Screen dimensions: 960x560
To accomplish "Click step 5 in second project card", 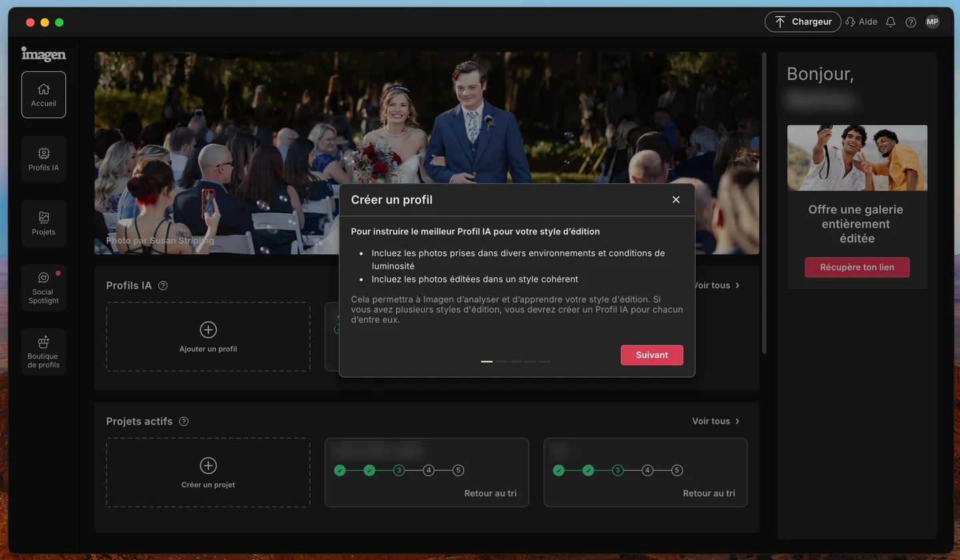I will 677,471.
